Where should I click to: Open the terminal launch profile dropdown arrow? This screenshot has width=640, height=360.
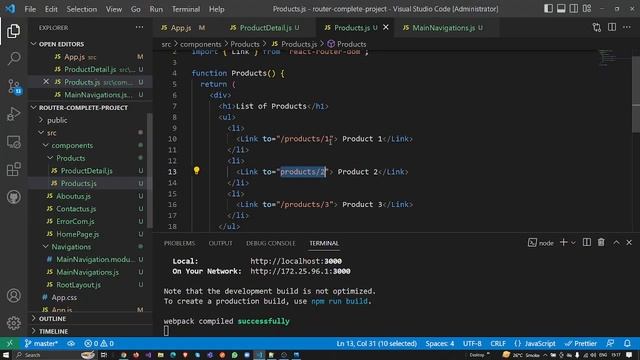573,243
